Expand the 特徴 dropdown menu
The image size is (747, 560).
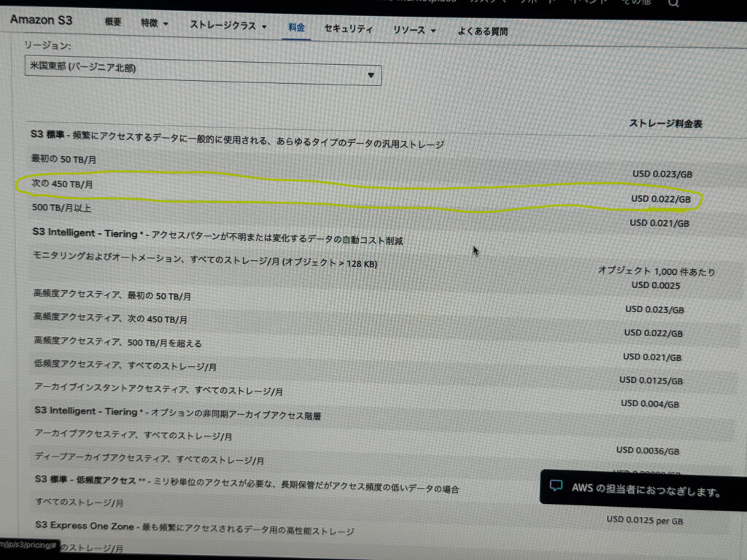point(154,24)
